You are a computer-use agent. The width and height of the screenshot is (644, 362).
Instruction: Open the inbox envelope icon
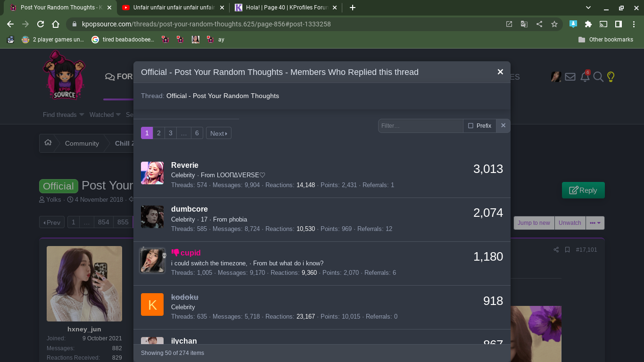(570, 76)
